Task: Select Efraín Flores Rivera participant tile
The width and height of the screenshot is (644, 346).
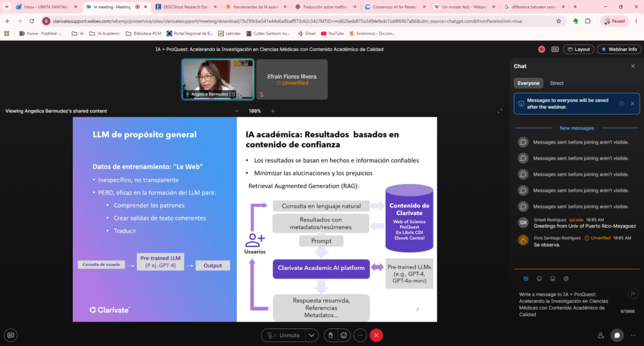Action: coord(292,79)
